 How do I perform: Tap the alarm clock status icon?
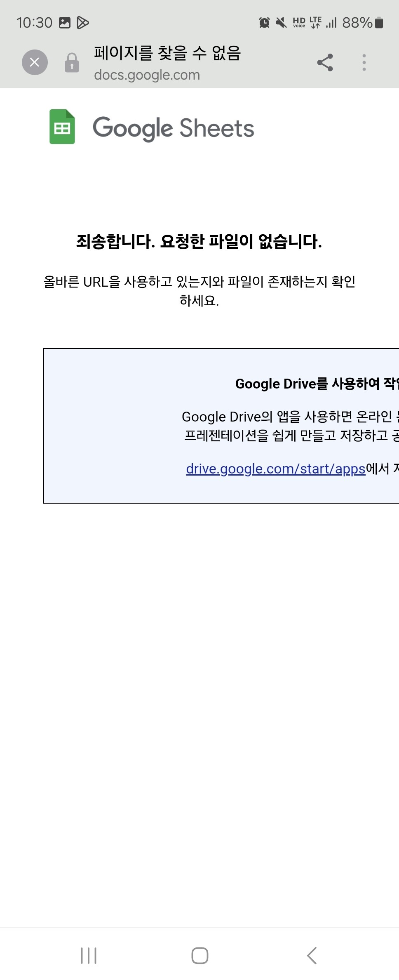coord(264,23)
